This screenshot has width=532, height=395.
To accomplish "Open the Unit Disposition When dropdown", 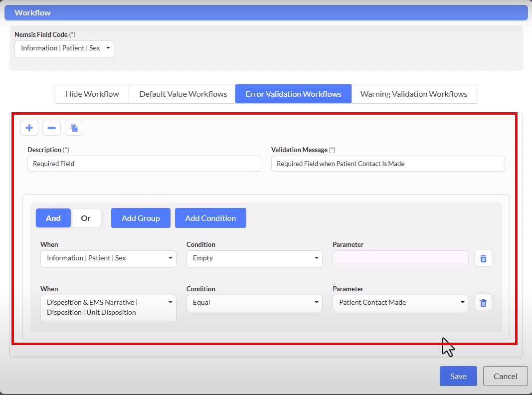I will point(108,308).
